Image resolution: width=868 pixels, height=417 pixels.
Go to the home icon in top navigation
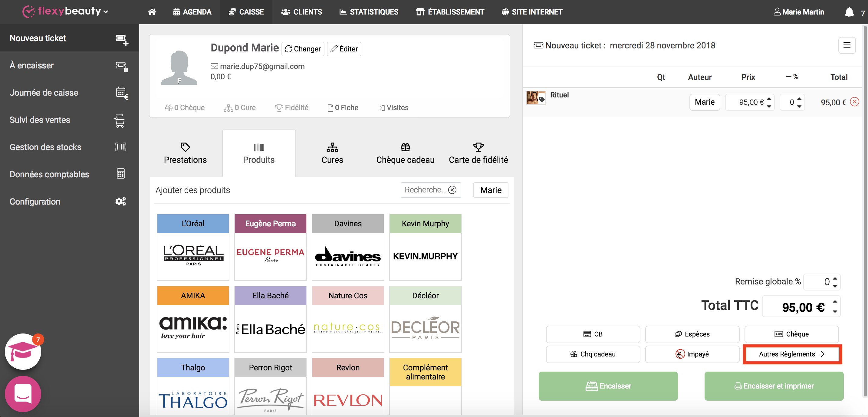[152, 12]
